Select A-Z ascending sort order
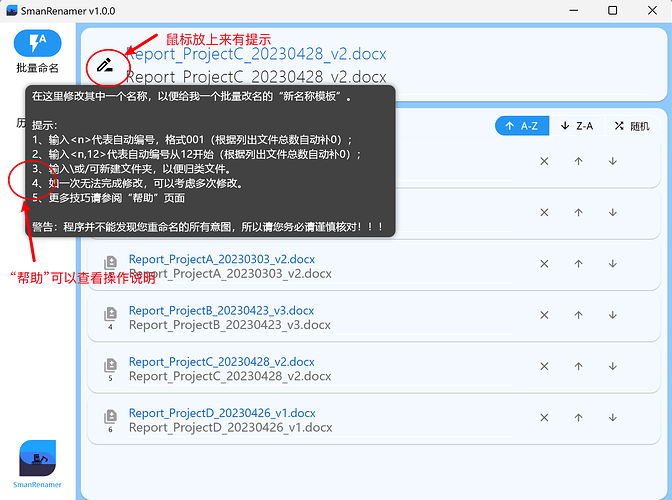Screen dimensions: 672x500 coord(521,126)
